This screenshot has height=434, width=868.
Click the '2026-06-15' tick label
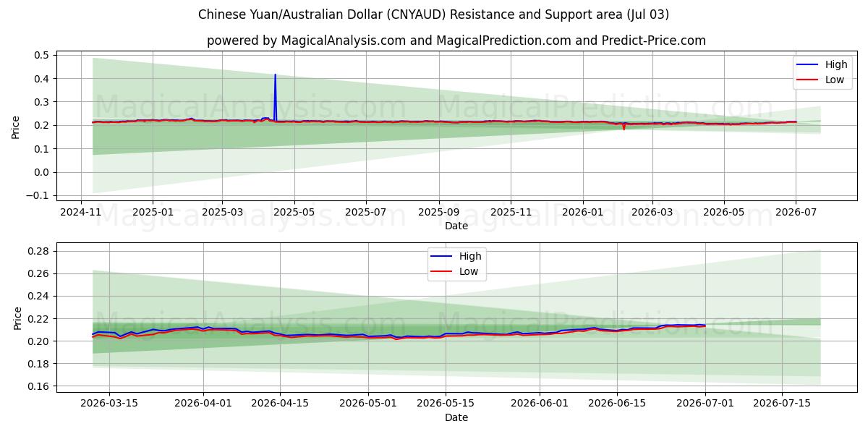[617, 404]
